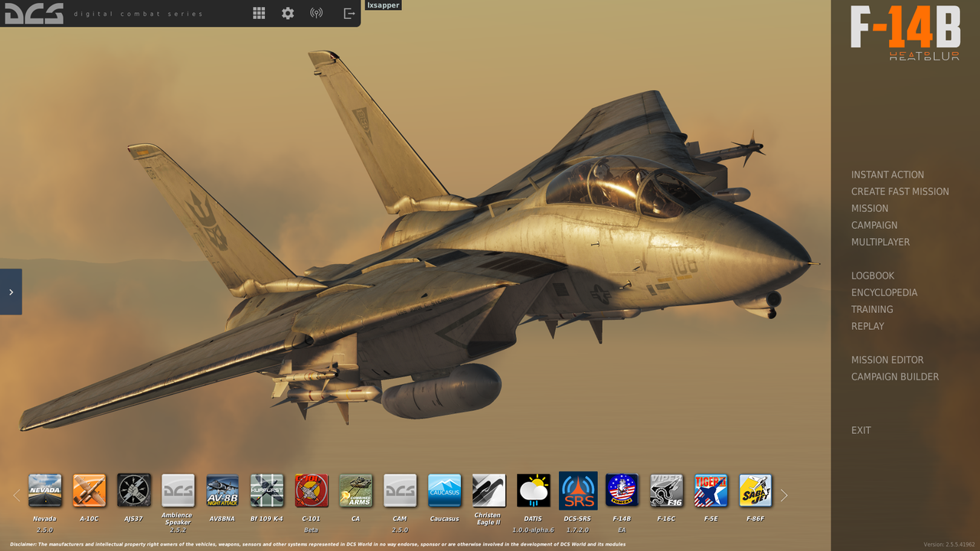Click EXIT to quit DCS

point(861,430)
